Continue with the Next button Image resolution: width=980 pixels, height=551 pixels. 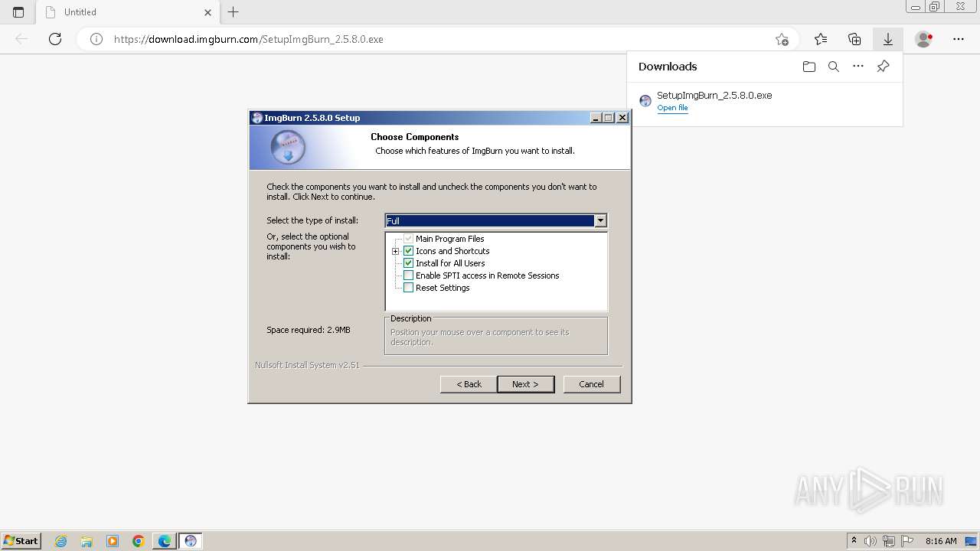525,384
